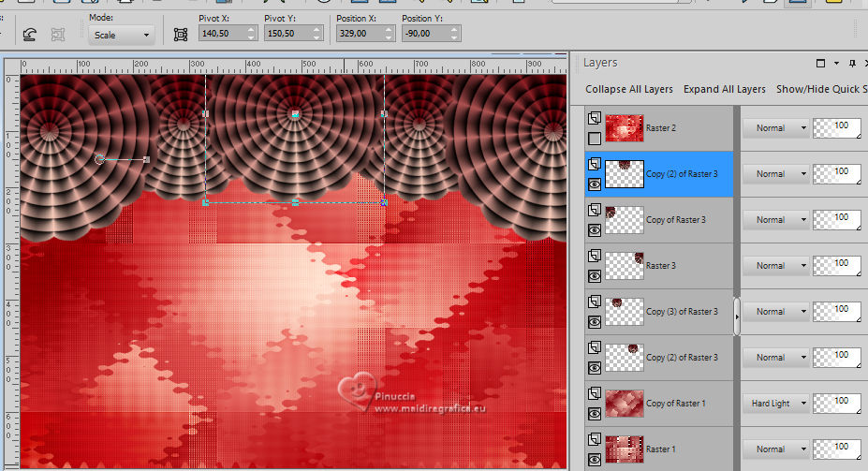Viewport: 868px width, 471px height.
Task: Click the Position X value field
Action: (360, 33)
